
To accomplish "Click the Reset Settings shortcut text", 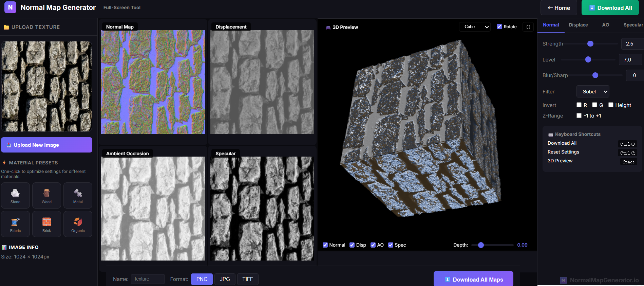I will point(563,152).
